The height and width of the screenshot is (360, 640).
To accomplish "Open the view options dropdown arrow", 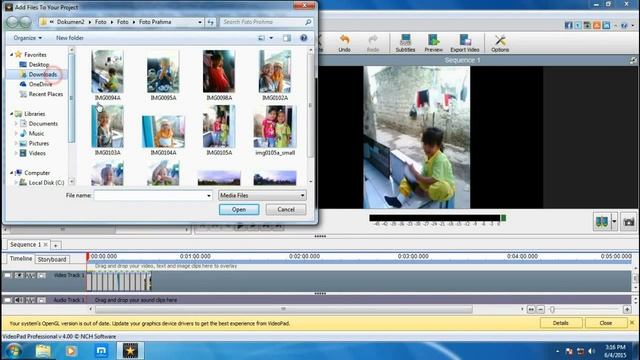I will point(271,38).
